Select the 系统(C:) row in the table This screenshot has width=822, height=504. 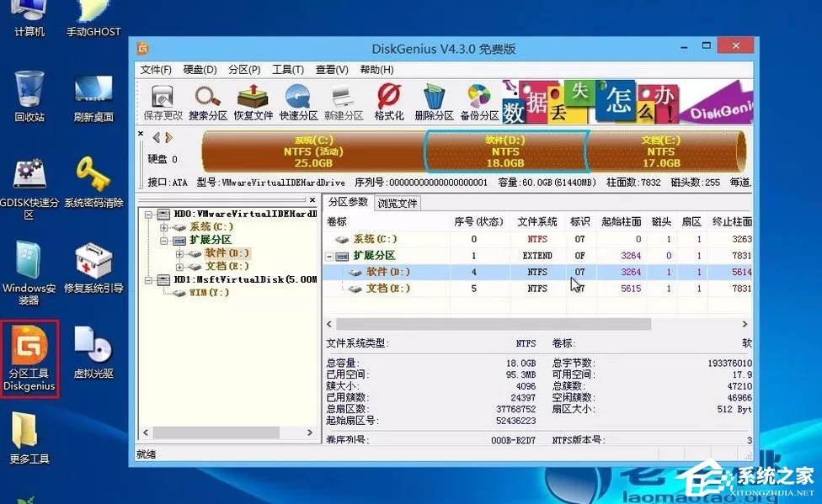[538, 239]
